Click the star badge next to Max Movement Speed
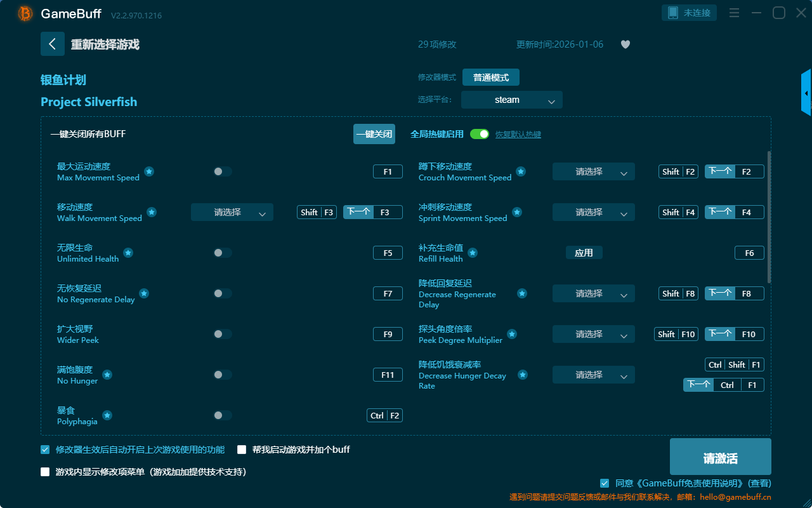Viewport: 812px width, 508px height. (149, 171)
